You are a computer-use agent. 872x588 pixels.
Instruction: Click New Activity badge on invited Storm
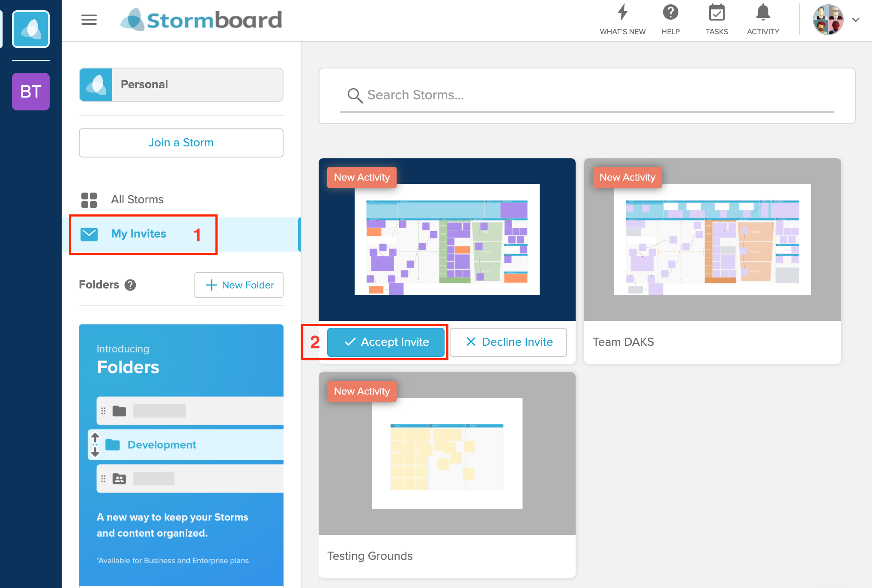(x=362, y=178)
